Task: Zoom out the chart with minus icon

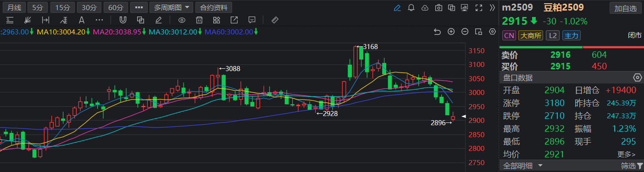Action: point(465,32)
